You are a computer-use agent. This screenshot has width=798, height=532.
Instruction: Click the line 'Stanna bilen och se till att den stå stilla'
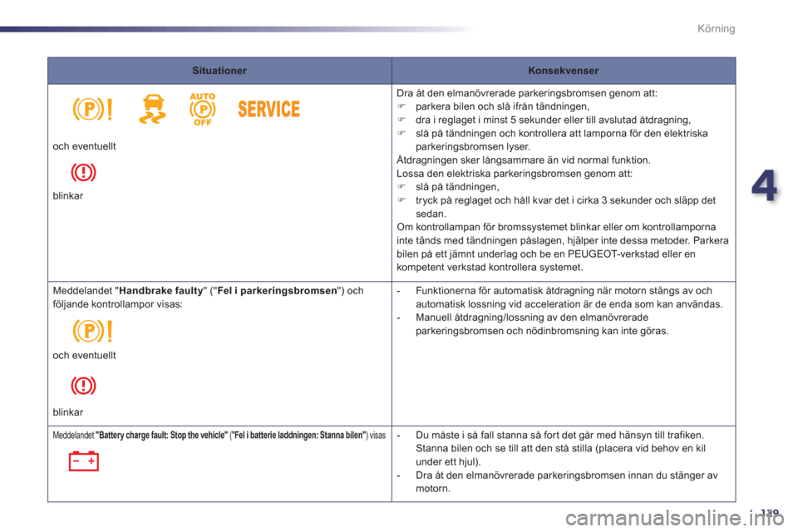tap(560, 449)
